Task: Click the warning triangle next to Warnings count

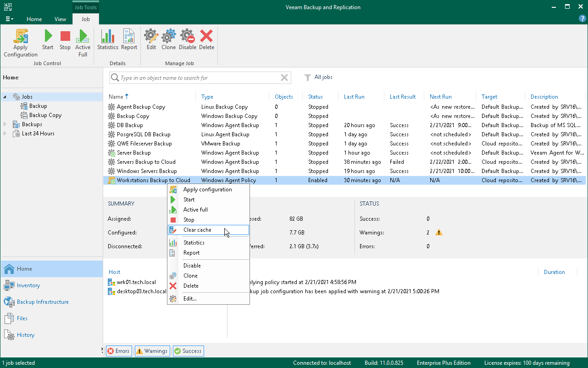Action: (x=439, y=233)
